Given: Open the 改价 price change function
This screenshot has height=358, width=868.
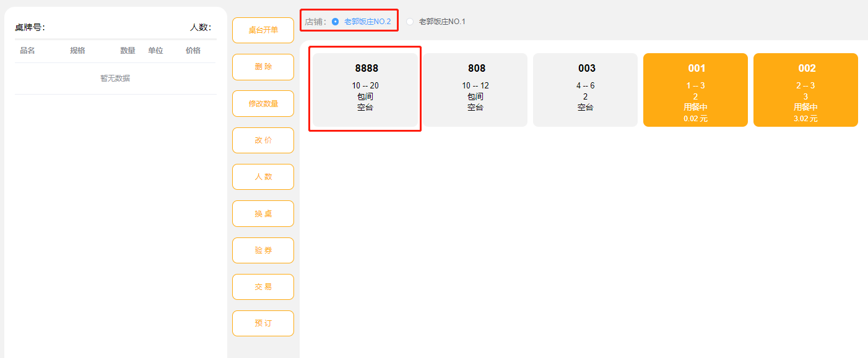Looking at the screenshot, I should coord(263,140).
